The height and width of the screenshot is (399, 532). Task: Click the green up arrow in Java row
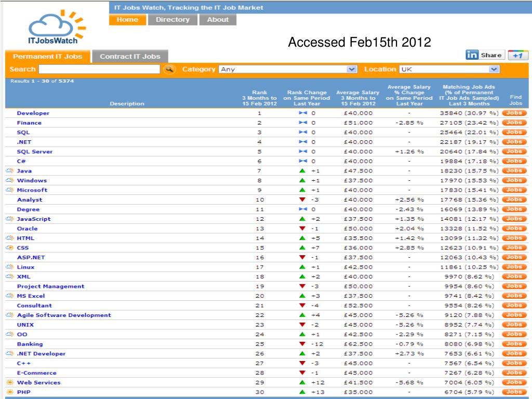click(302, 170)
